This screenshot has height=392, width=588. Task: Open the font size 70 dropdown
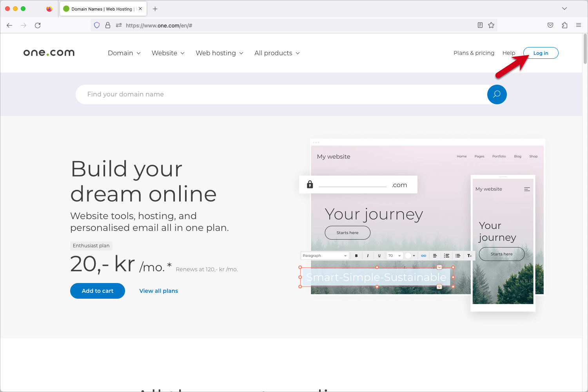(394, 255)
